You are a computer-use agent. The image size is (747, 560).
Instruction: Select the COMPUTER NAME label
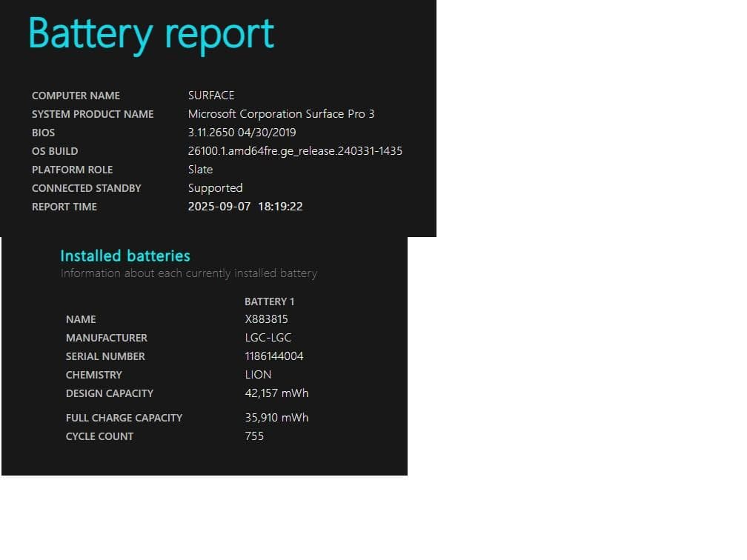coord(76,96)
